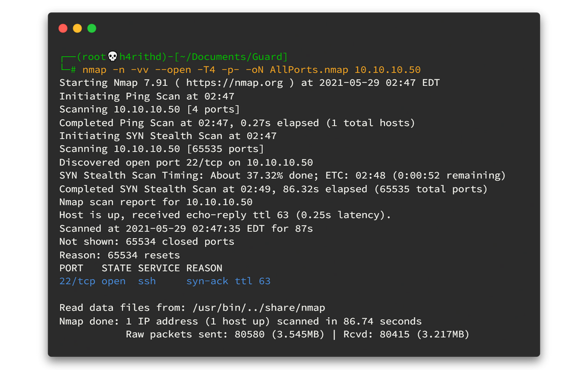Click the /usr/bin/../share/nmap data path
The image size is (588, 370).
[259, 308]
